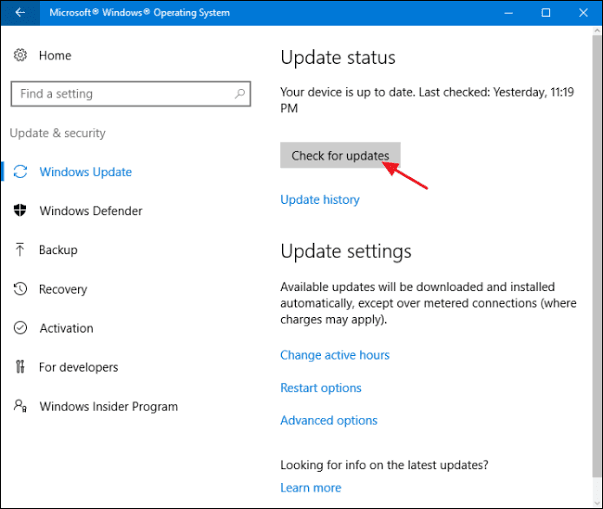
Task: Click the 'Your device is up to date' text
Action: click(x=427, y=100)
